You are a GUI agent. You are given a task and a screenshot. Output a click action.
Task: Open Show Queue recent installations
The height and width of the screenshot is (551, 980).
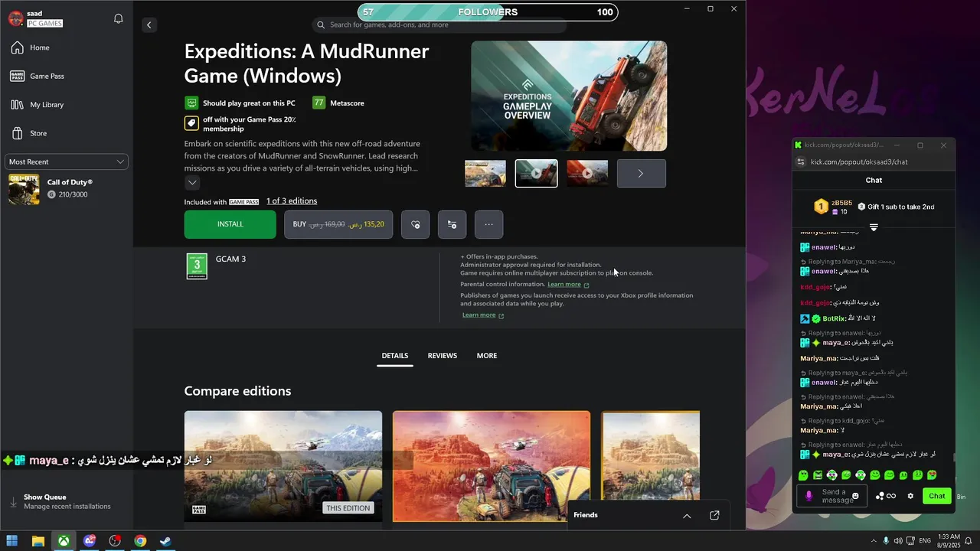67,502
